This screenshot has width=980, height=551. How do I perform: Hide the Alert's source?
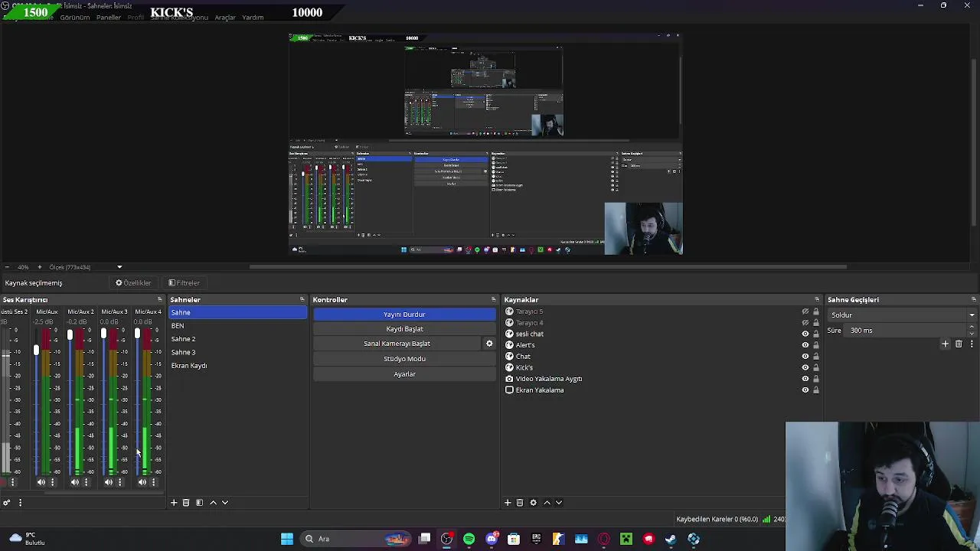805,345
